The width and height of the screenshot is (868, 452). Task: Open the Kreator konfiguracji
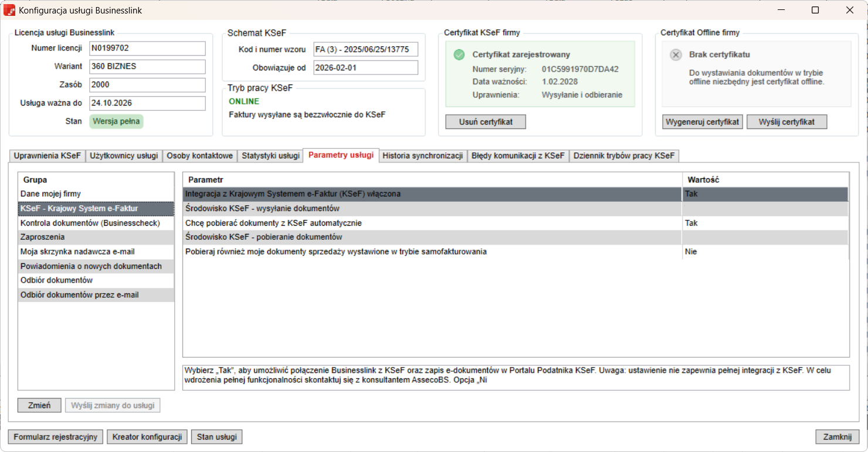[147, 437]
